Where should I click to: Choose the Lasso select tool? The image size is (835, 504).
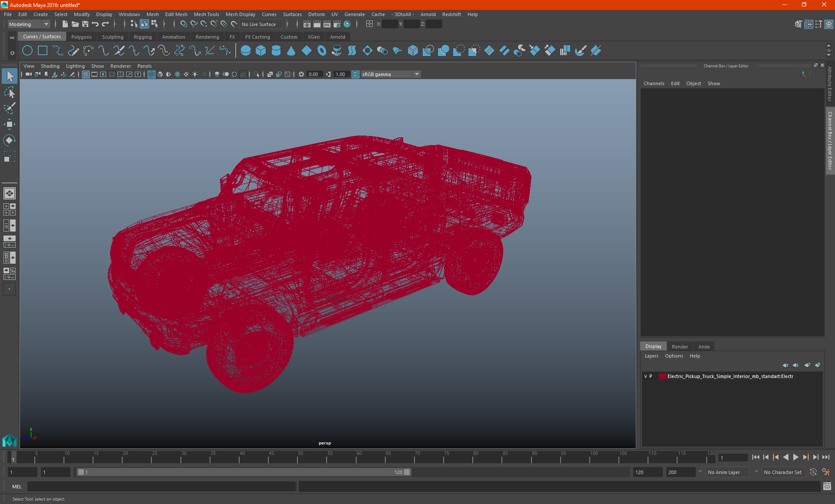tap(9, 92)
